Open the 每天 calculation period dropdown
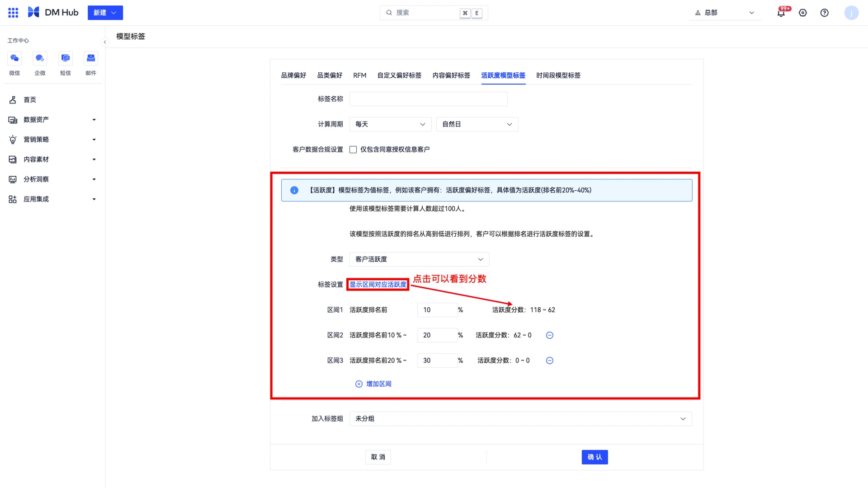The height and width of the screenshot is (488, 868). (x=391, y=124)
